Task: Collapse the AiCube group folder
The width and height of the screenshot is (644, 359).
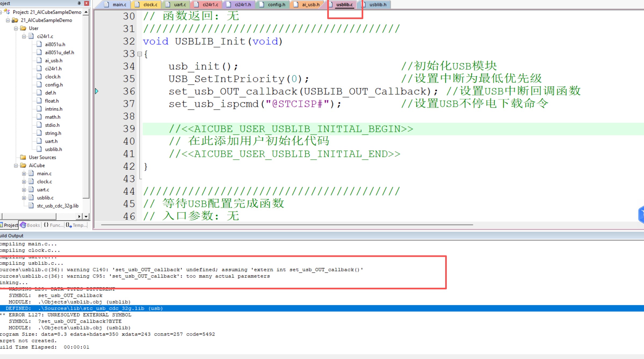Action: 16,166
